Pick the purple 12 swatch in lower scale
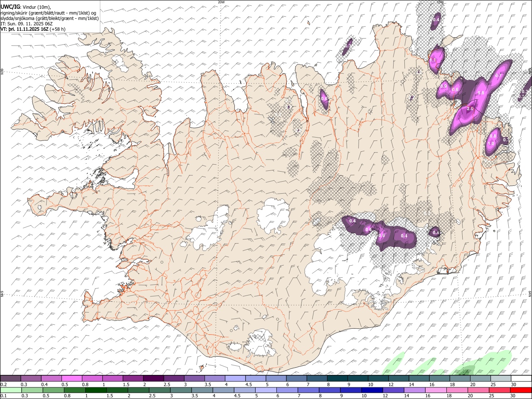Screen dimensions: 532x399 coord(393,390)
